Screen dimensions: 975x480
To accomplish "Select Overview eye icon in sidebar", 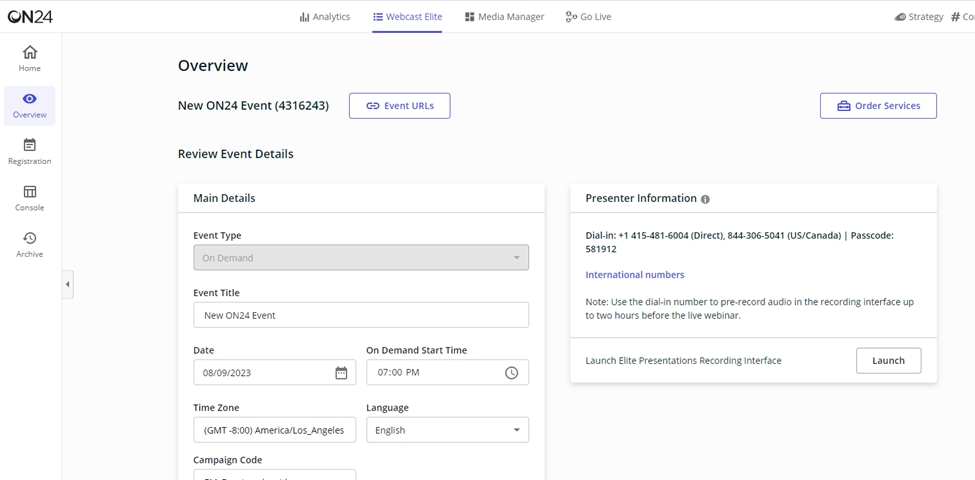I will (30, 98).
